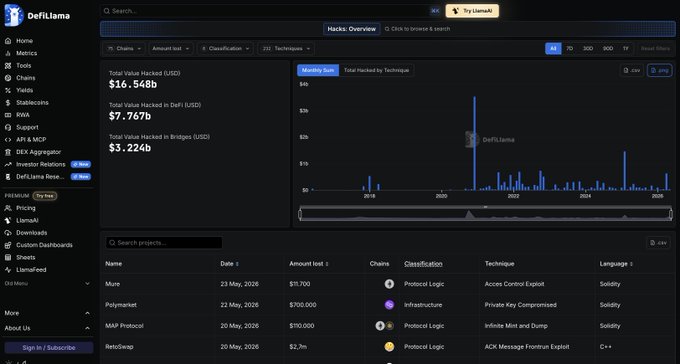Click the Hacks: Overview page selector
680x364 pixels.
(352, 29)
